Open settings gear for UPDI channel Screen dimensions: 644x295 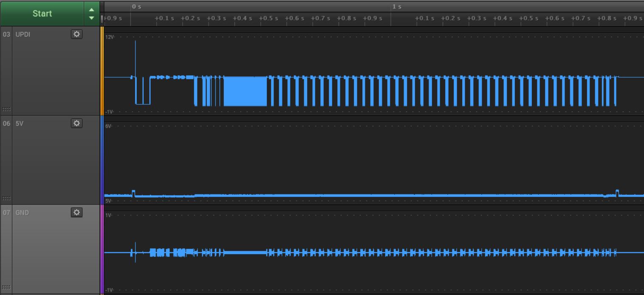click(x=76, y=34)
